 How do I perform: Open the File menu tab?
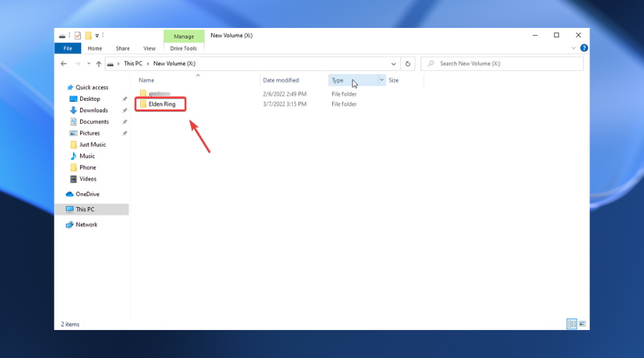(68, 49)
